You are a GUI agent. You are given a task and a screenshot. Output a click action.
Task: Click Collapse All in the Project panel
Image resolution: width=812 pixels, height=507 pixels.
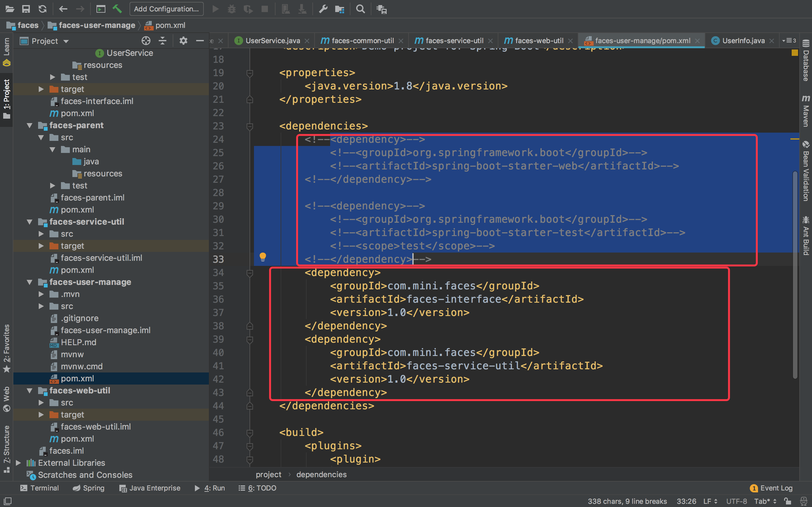click(163, 41)
